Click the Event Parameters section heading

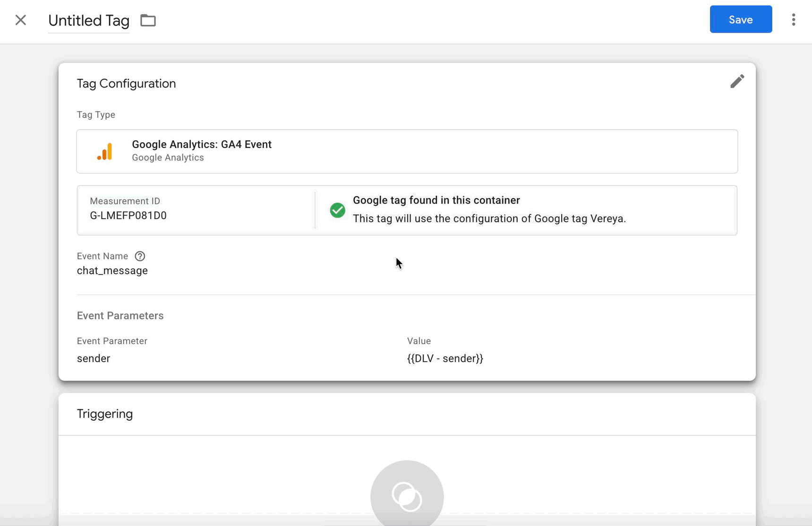(x=120, y=315)
